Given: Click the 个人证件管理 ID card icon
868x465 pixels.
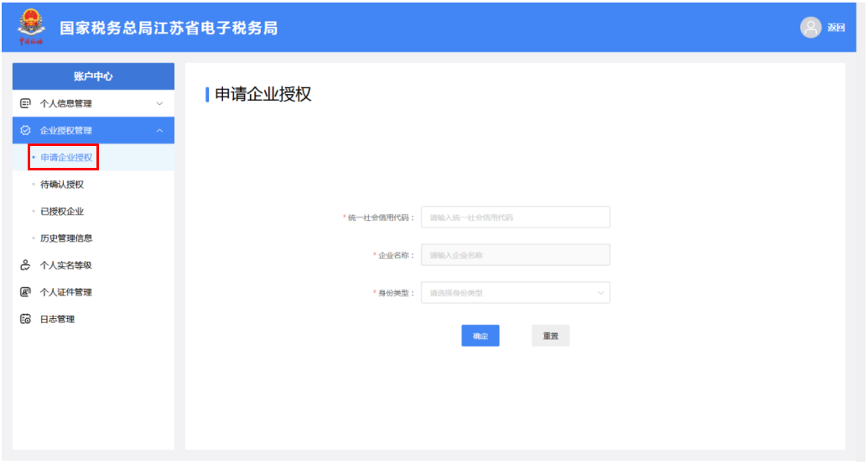Looking at the screenshot, I should [x=25, y=292].
